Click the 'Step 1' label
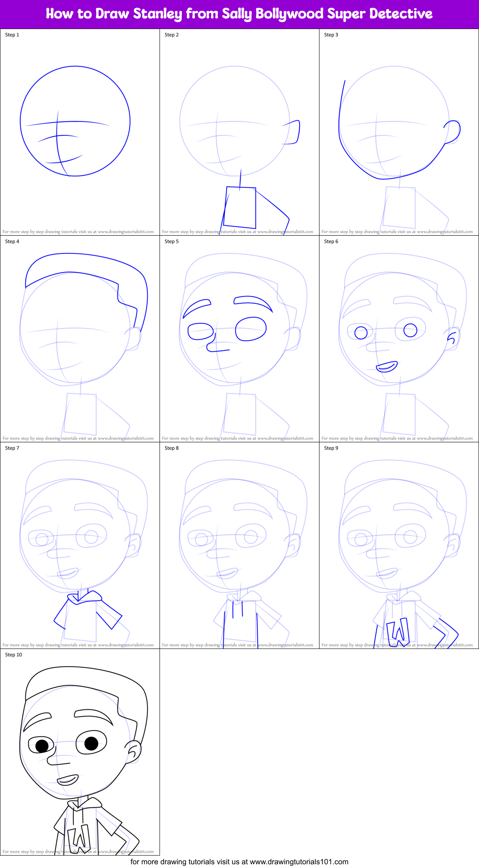 (12, 35)
